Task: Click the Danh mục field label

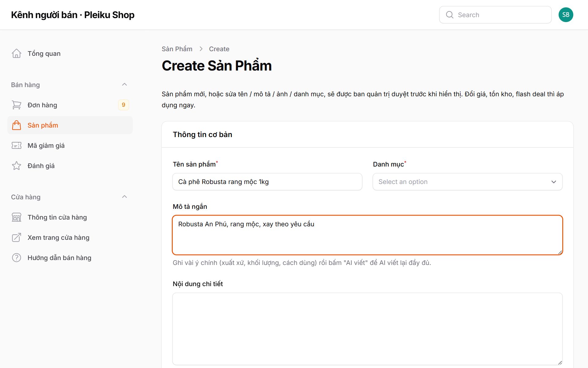Action: [x=388, y=164]
